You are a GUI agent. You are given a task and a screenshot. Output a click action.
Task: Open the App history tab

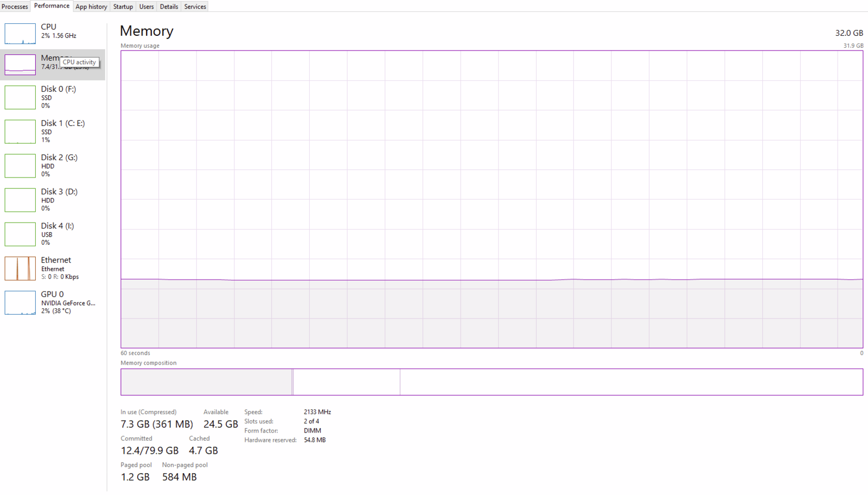pyautogui.click(x=91, y=7)
